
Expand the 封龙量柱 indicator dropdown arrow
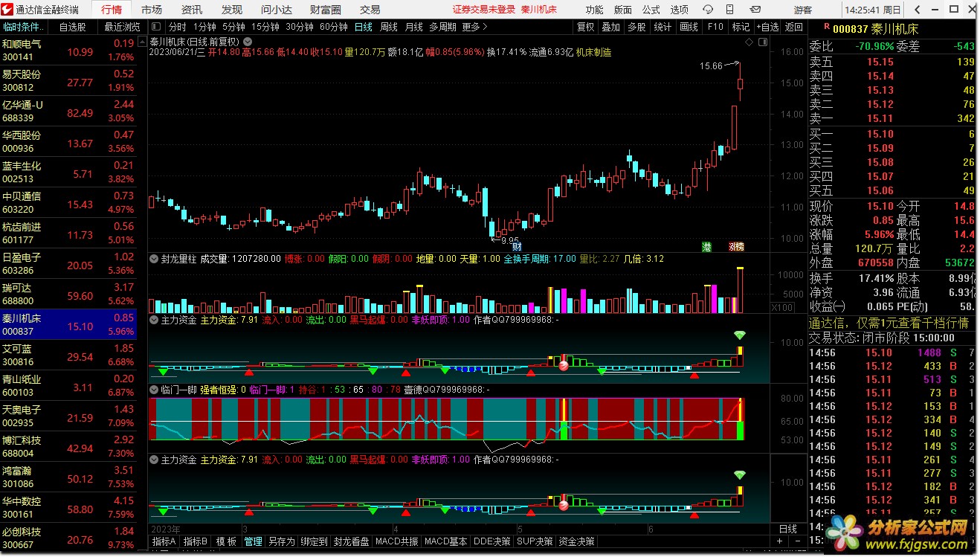[154, 259]
